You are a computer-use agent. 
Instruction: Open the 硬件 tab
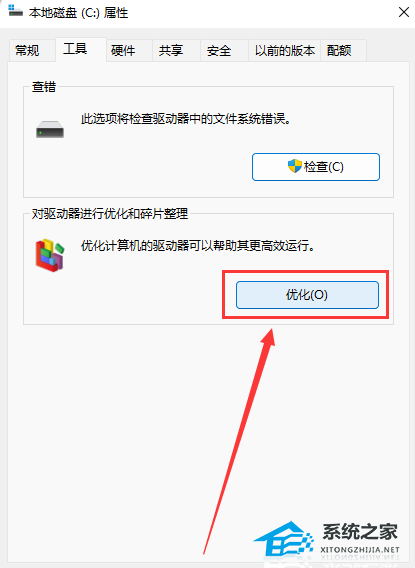click(x=123, y=50)
